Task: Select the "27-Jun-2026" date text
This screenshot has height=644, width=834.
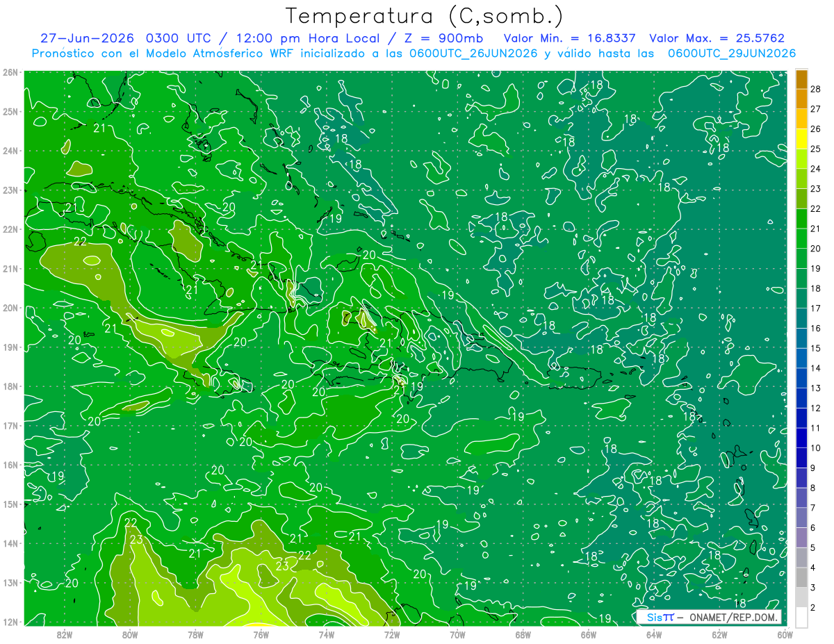Action: point(88,38)
